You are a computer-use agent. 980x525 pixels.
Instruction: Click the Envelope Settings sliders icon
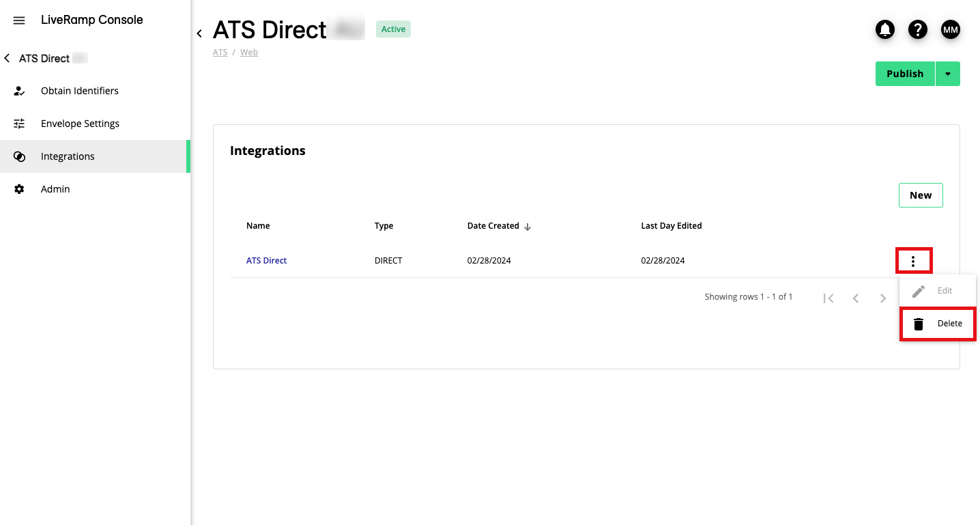click(x=19, y=124)
